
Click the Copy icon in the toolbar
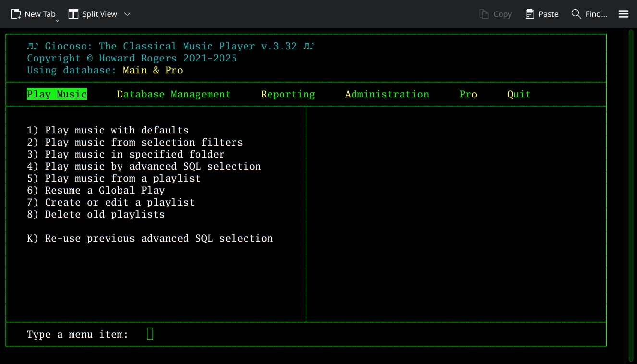coord(496,14)
